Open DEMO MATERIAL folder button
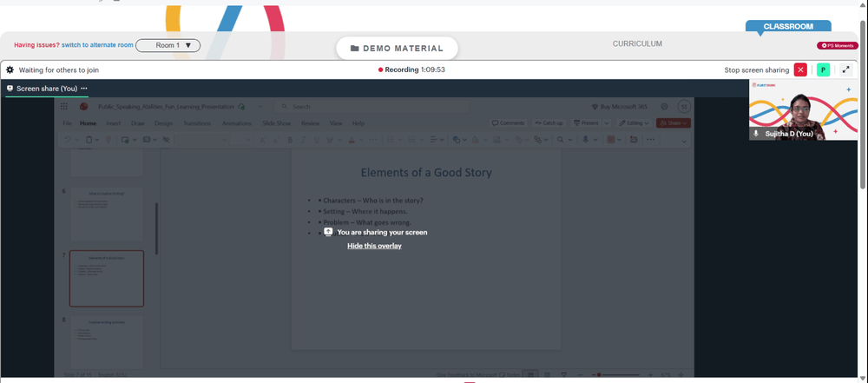The width and height of the screenshot is (868, 383). pos(397,49)
